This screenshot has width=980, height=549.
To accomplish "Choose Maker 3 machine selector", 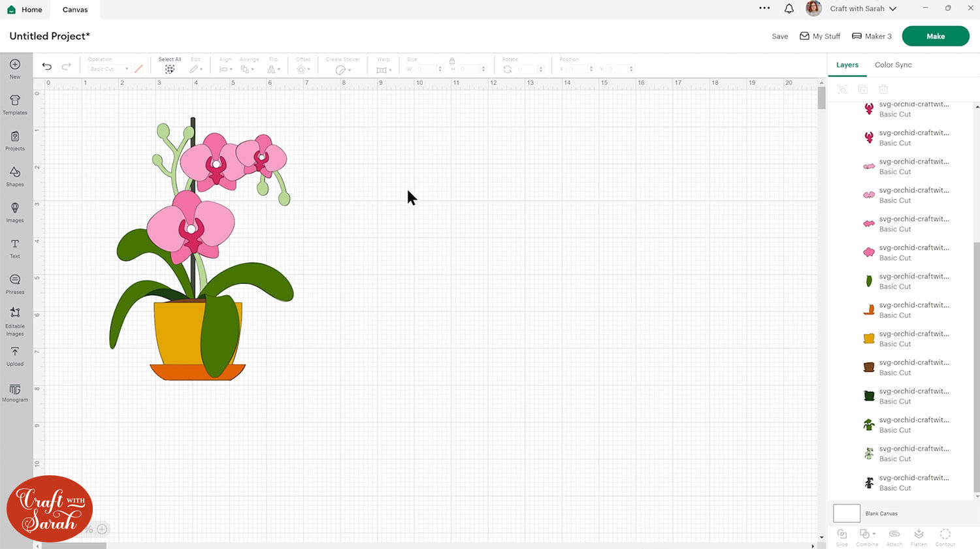I will pos(872,37).
